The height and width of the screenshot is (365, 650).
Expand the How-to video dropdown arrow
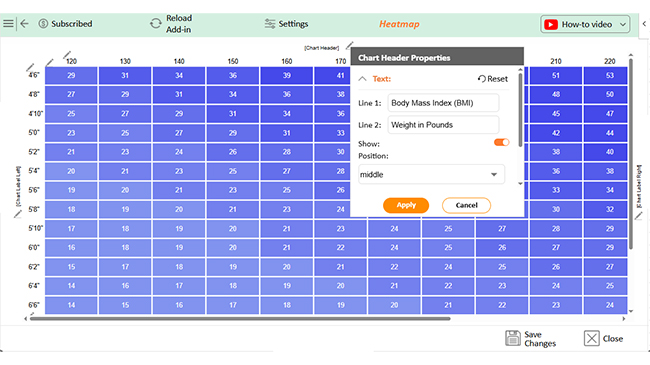(x=623, y=24)
